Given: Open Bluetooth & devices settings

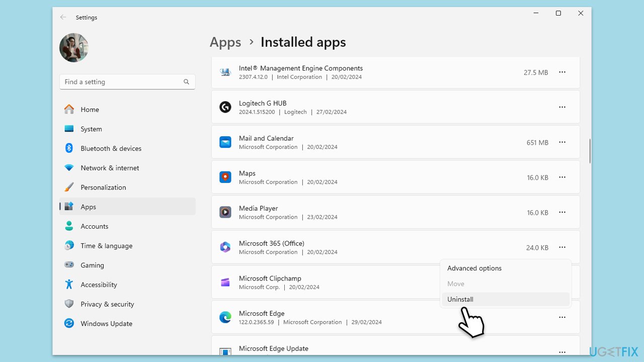Looking at the screenshot, I should click(x=111, y=148).
